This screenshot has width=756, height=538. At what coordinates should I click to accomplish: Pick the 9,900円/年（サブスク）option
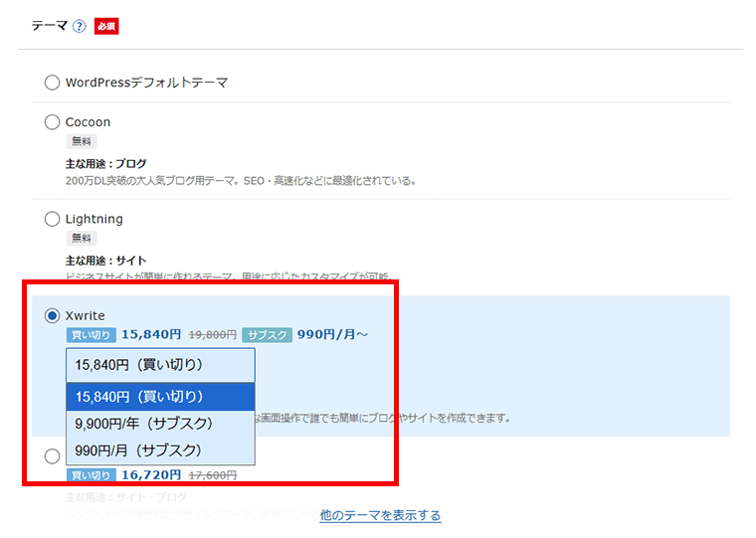(160, 424)
